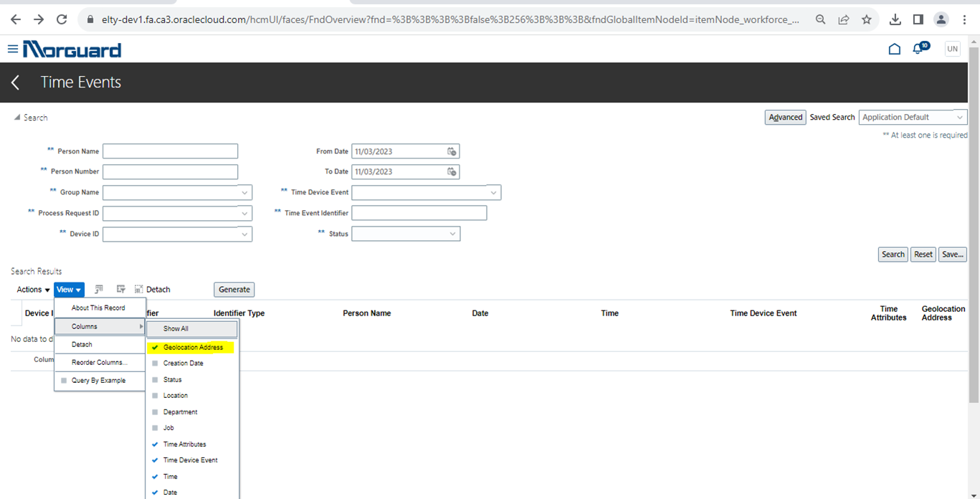Screen dimensions: 980x499
Task: Toggle the Time Attributes column off
Action: pos(184,445)
